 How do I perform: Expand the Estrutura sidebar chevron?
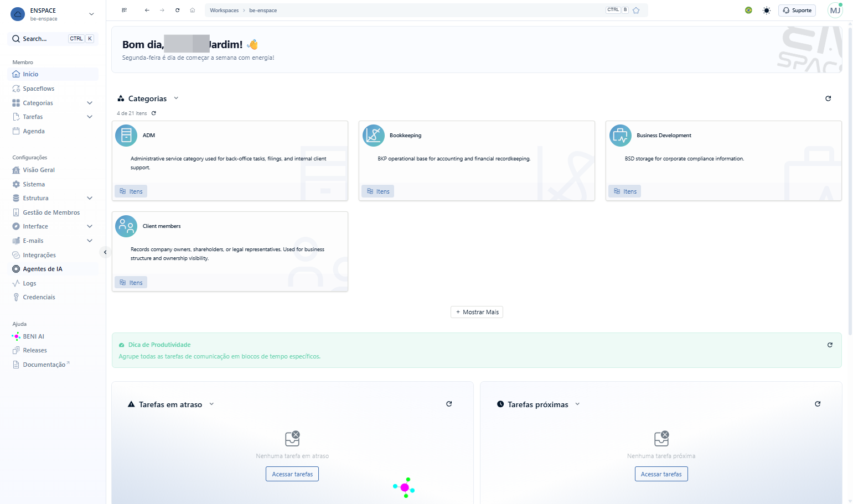(90, 198)
